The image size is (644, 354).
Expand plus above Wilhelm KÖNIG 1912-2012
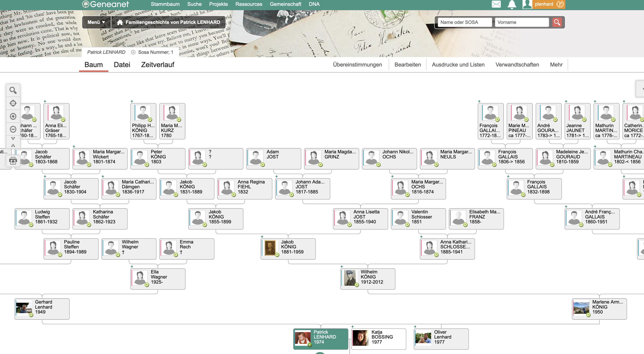pyautogui.click(x=342, y=267)
